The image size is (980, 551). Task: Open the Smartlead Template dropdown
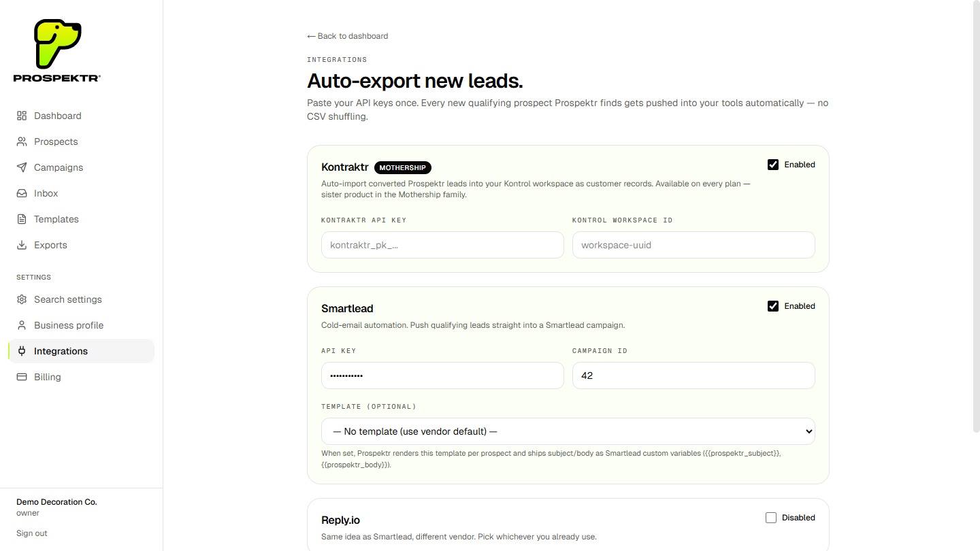568,431
